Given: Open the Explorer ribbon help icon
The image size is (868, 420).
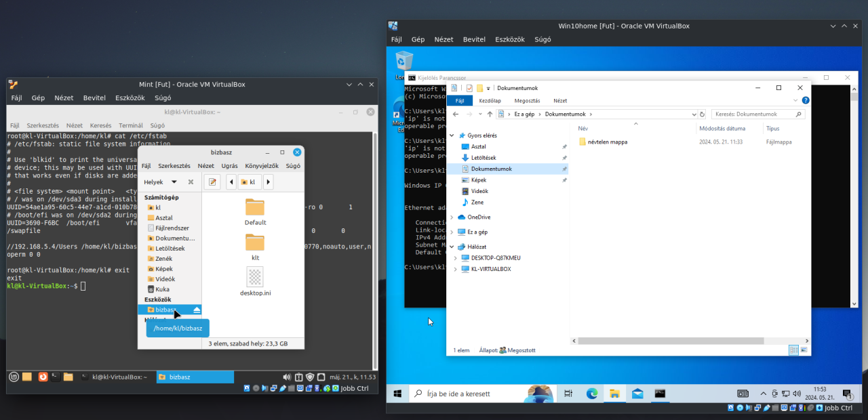Looking at the screenshot, I should pos(805,100).
